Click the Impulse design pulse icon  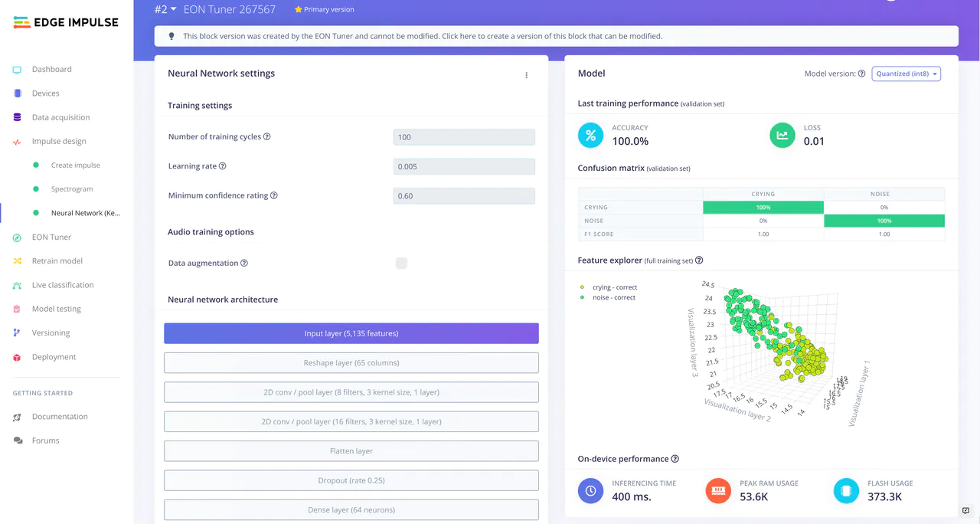click(x=17, y=142)
